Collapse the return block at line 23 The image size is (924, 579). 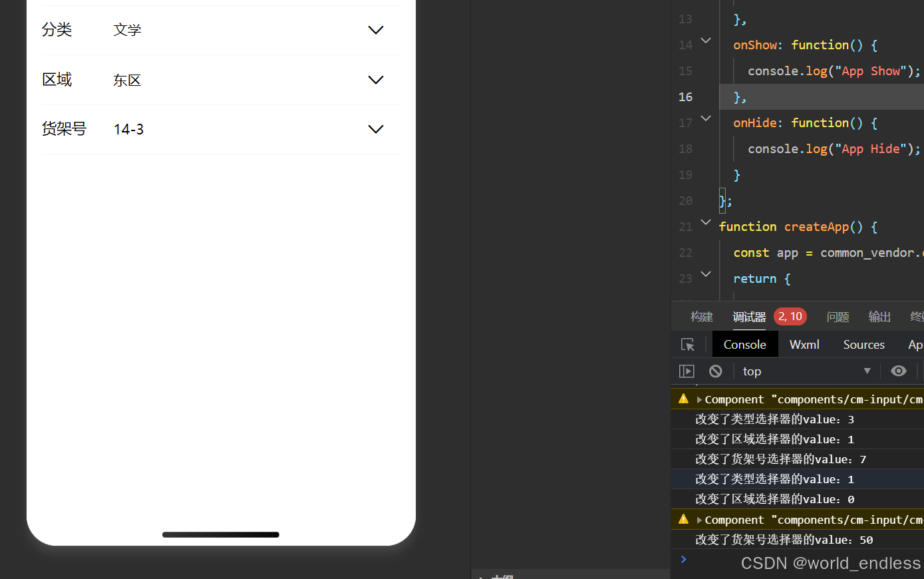706,274
